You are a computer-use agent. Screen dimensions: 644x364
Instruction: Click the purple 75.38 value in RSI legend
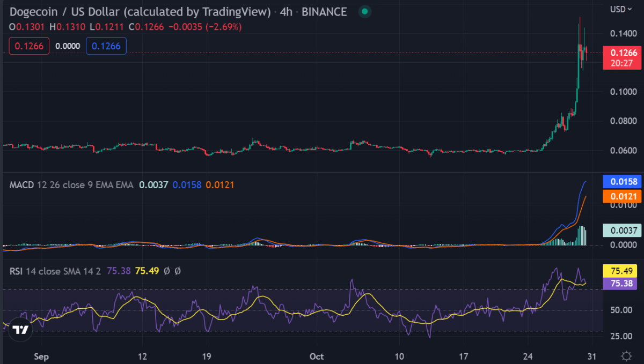(x=119, y=271)
